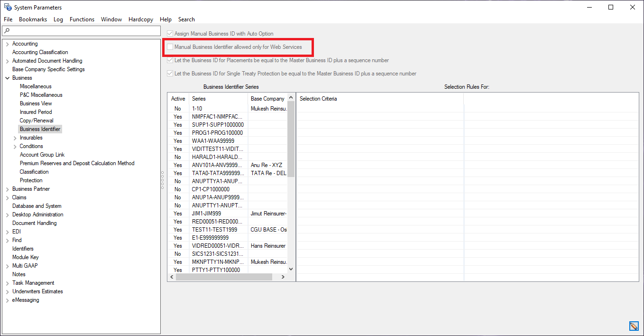Select Copy/Renewal in the Business tree

pyautogui.click(x=37, y=121)
